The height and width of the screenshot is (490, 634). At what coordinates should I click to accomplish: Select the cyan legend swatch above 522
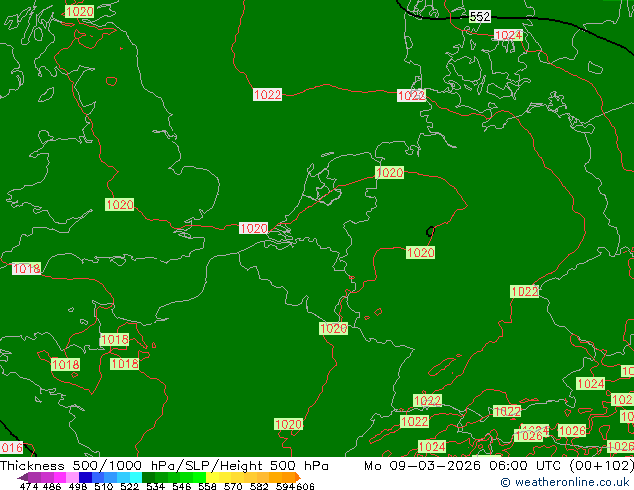coord(136,477)
